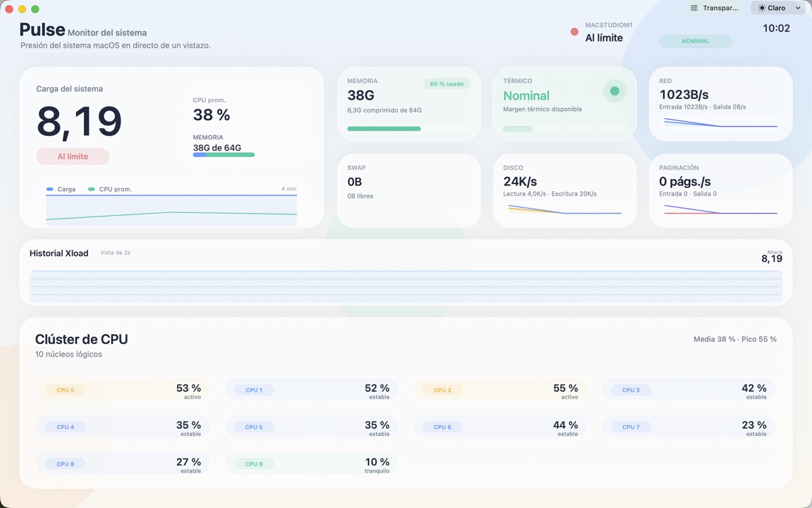The image size is (812, 508).
Task: Open the Transpar... appearance button
Action: pyautogui.click(x=715, y=8)
